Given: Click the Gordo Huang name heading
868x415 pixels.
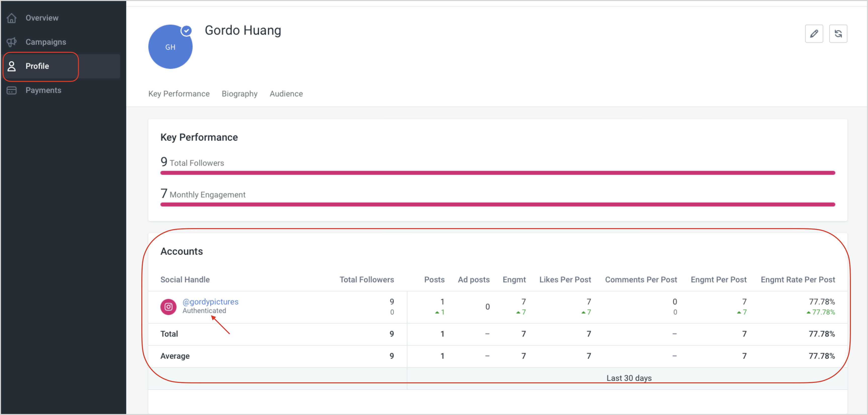Looking at the screenshot, I should click(243, 30).
